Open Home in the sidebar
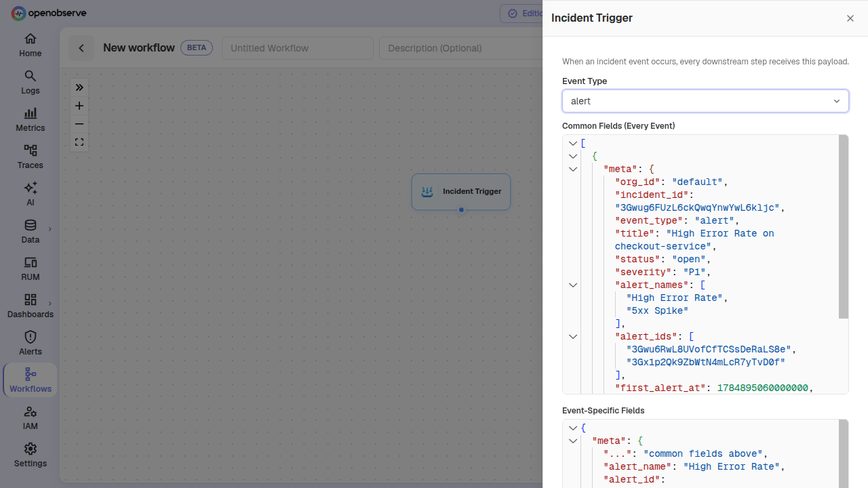 pyautogui.click(x=30, y=45)
